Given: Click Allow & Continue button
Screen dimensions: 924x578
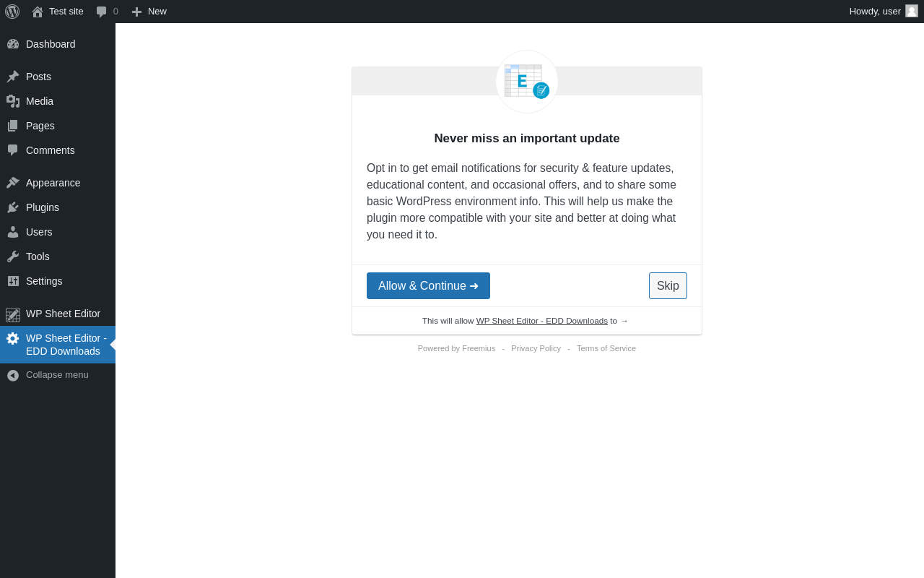Looking at the screenshot, I should point(428,285).
